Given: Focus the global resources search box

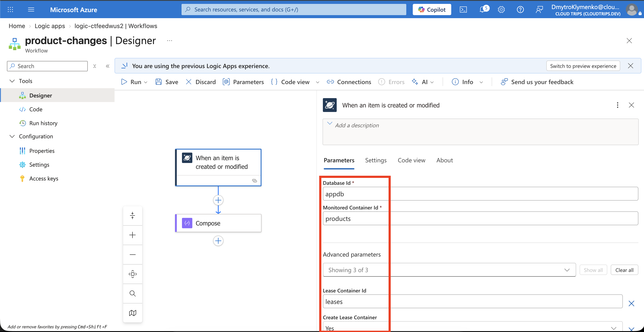Looking at the screenshot, I should [x=294, y=10].
